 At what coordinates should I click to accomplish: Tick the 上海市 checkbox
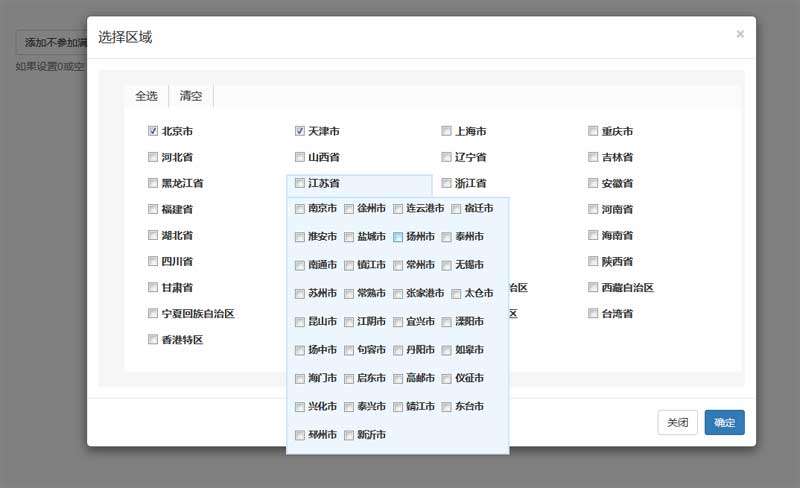[447, 131]
